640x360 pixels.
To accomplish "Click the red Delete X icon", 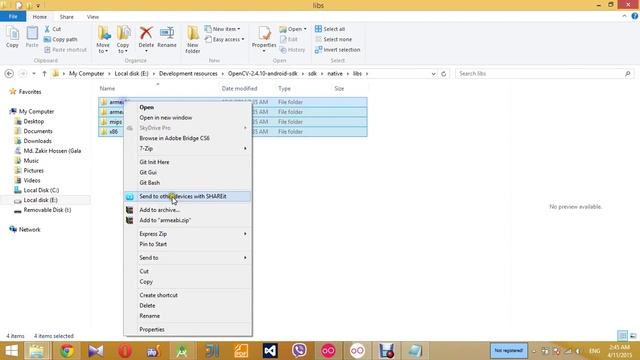I will (x=146, y=33).
